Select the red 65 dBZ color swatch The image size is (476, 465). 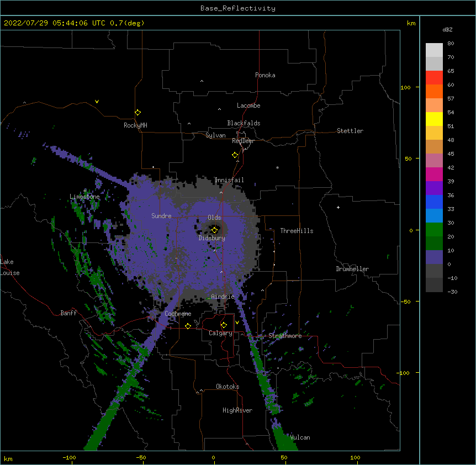tap(434, 77)
